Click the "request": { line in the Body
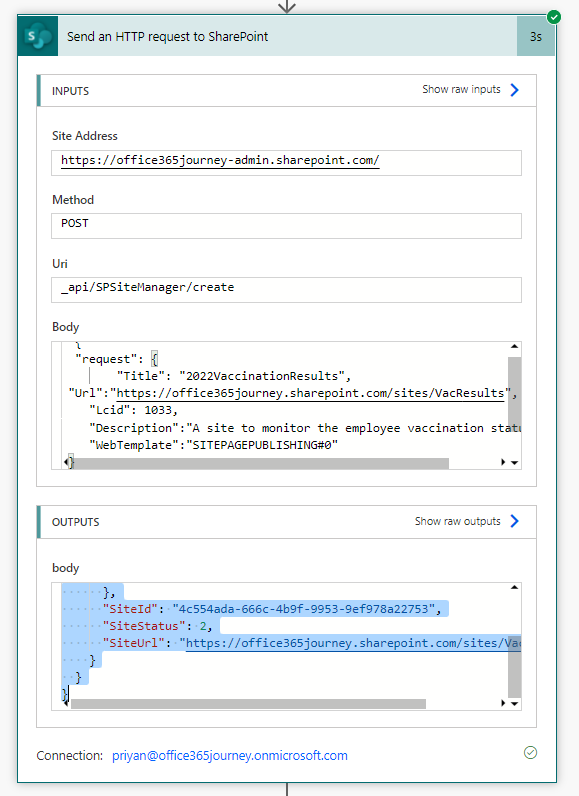The width and height of the screenshot is (579, 796). pos(116,359)
